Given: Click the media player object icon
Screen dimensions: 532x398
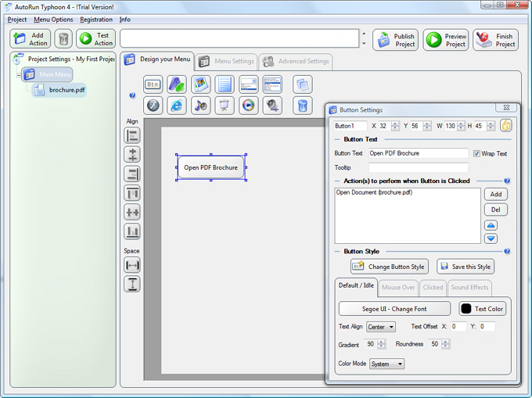Looking at the screenshot, I should [x=249, y=106].
